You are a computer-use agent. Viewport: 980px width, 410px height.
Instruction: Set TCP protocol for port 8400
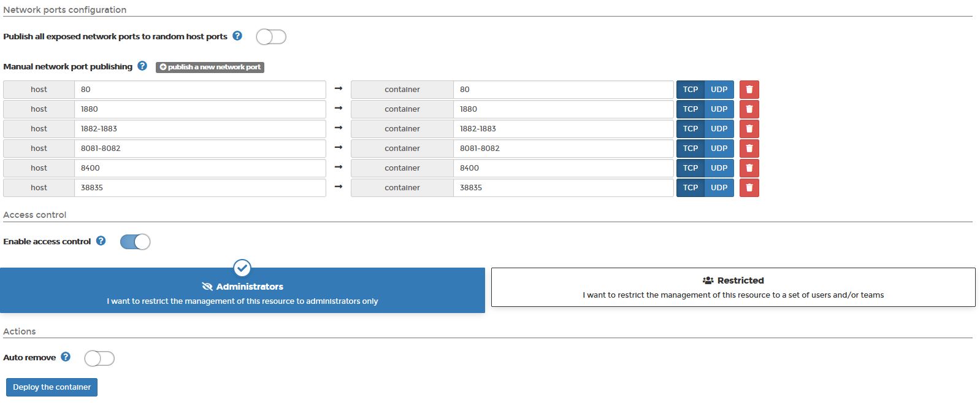pos(691,168)
